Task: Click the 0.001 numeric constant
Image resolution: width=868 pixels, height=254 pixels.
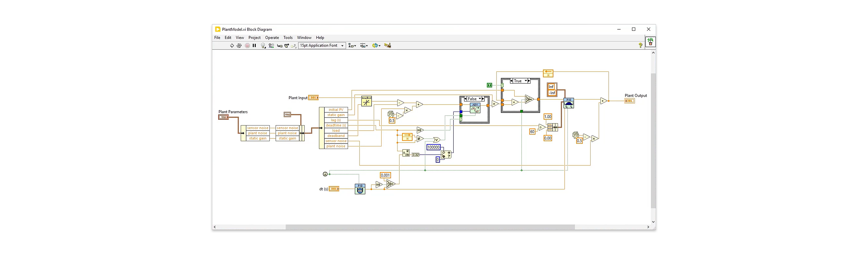Action: (385, 175)
